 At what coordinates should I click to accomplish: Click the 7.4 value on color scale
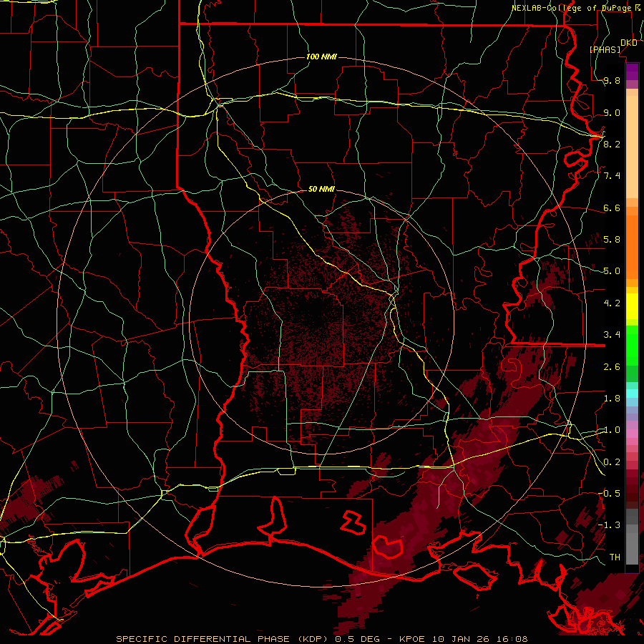point(612,176)
